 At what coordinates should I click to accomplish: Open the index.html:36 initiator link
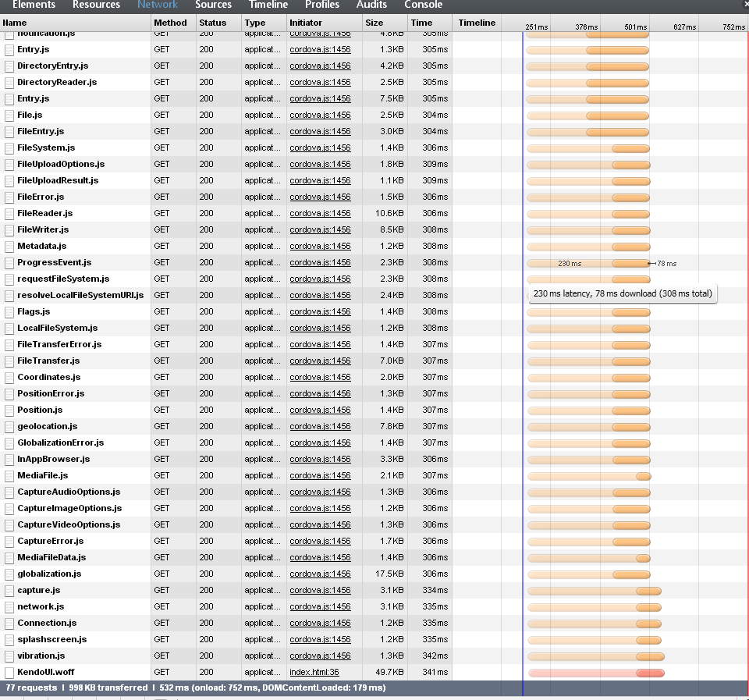(x=314, y=672)
